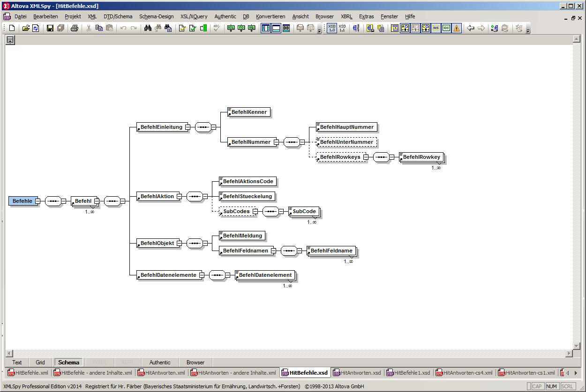Collapse the BefehlEinleitung element
586x392 pixels.
tap(187, 127)
